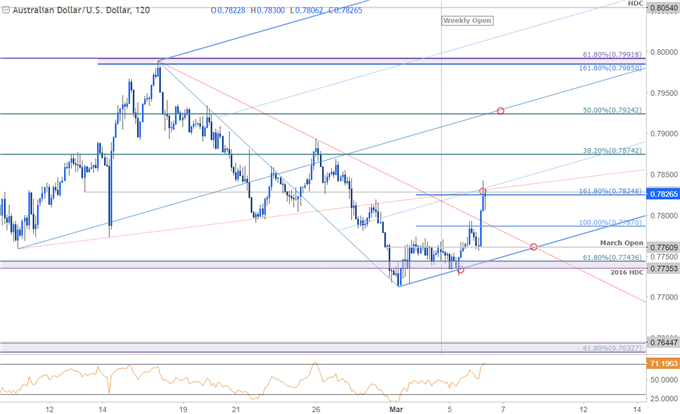Viewport: 680px width, 414px height.
Task: Click the 61.80%(0.77436) Fibonacci label
Action: point(612,257)
